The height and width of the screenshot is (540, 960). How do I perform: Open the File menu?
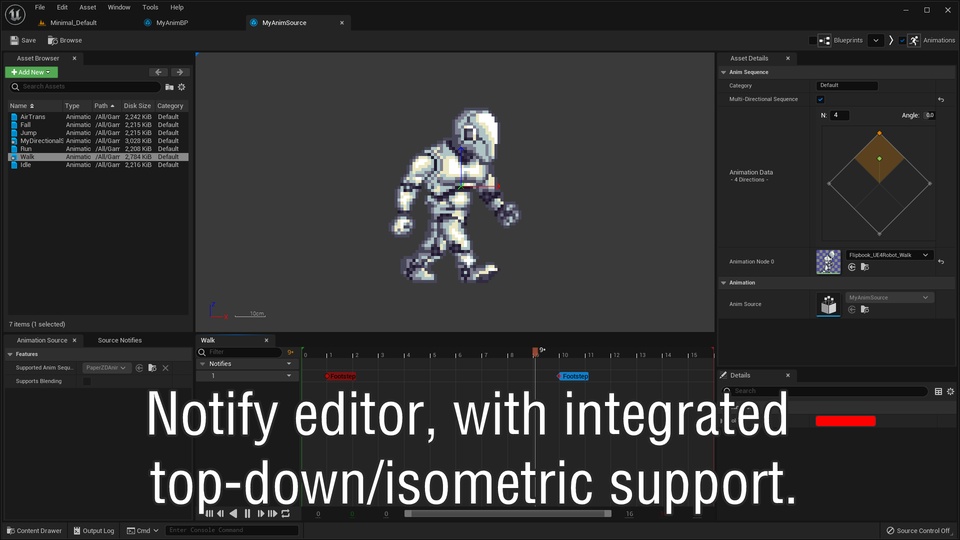coord(40,7)
